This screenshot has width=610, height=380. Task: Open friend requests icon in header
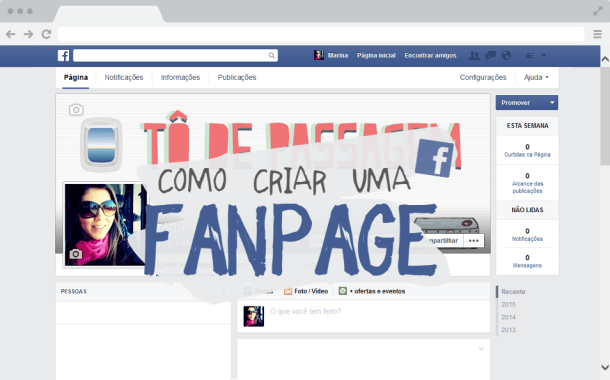(x=474, y=56)
